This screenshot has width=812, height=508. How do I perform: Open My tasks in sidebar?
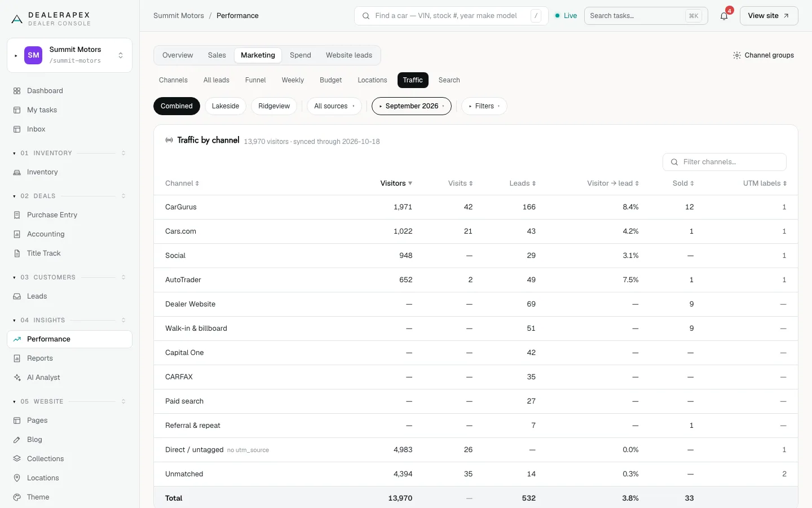click(x=69, y=110)
